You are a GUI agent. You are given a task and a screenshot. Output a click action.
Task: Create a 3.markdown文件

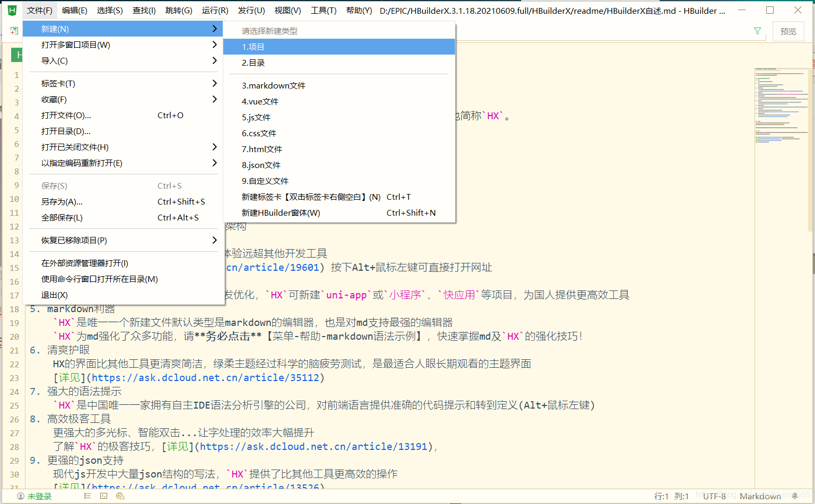point(339,85)
